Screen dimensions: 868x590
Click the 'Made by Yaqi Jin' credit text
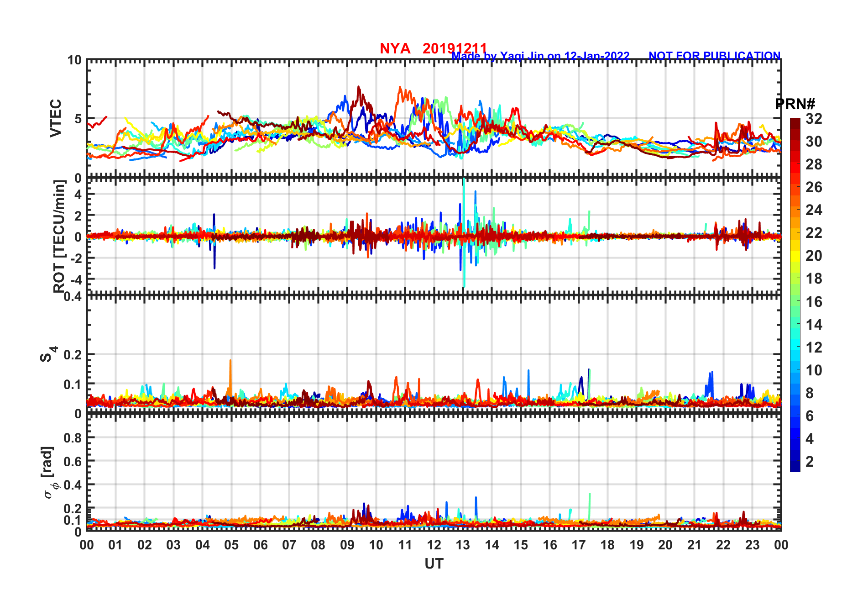tap(540, 56)
